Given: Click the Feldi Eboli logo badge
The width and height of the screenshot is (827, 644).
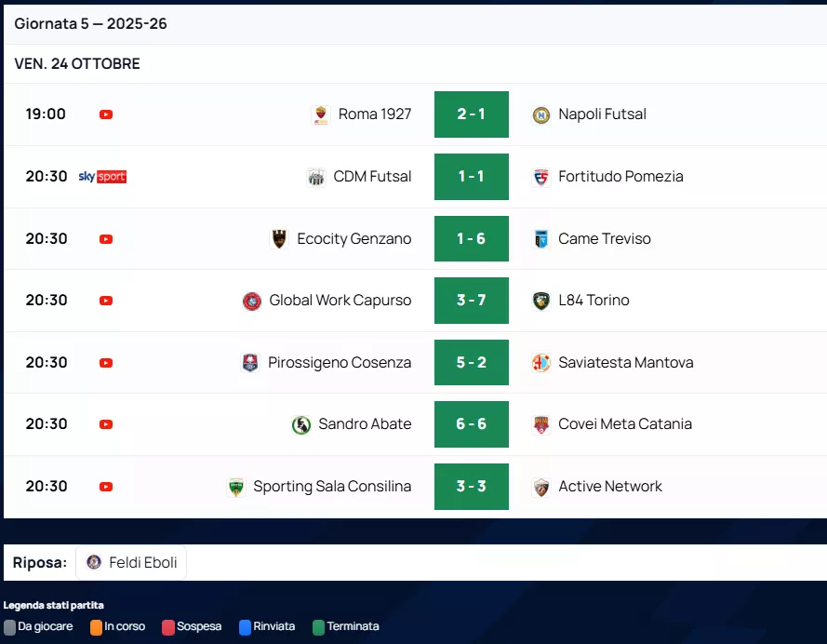Looking at the screenshot, I should pyautogui.click(x=94, y=562).
